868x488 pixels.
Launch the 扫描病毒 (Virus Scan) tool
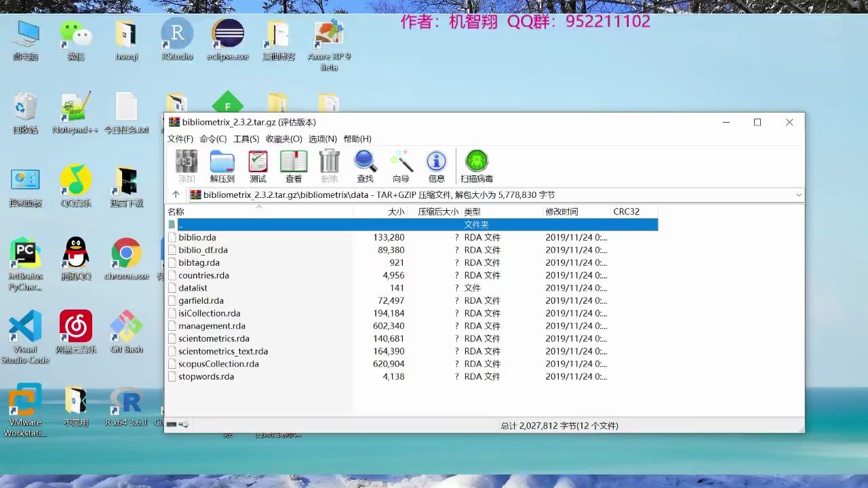pyautogui.click(x=476, y=165)
